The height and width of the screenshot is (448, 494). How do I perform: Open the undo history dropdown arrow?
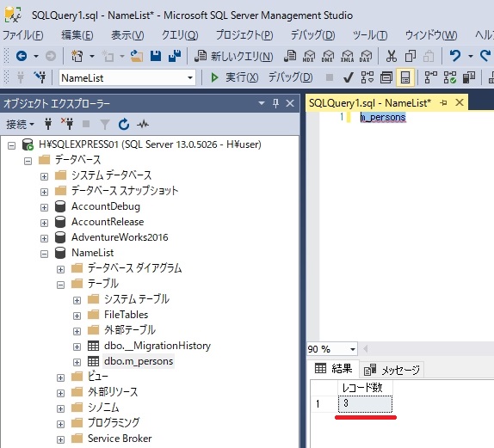pyautogui.click(x=471, y=57)
